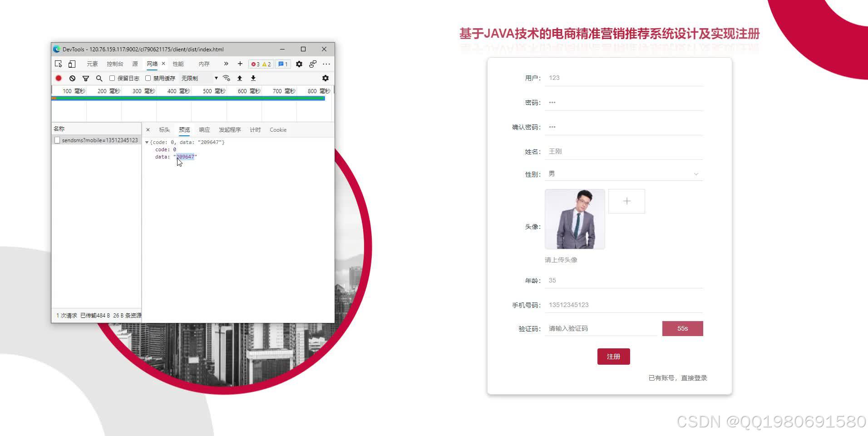Click the red network recording button
868x436 pixels.
[59, 78]
